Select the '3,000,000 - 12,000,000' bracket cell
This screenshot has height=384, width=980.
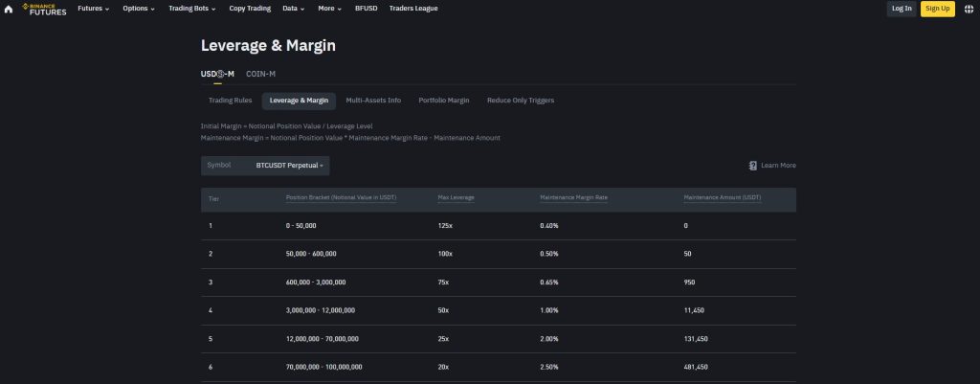pos(321,311)
